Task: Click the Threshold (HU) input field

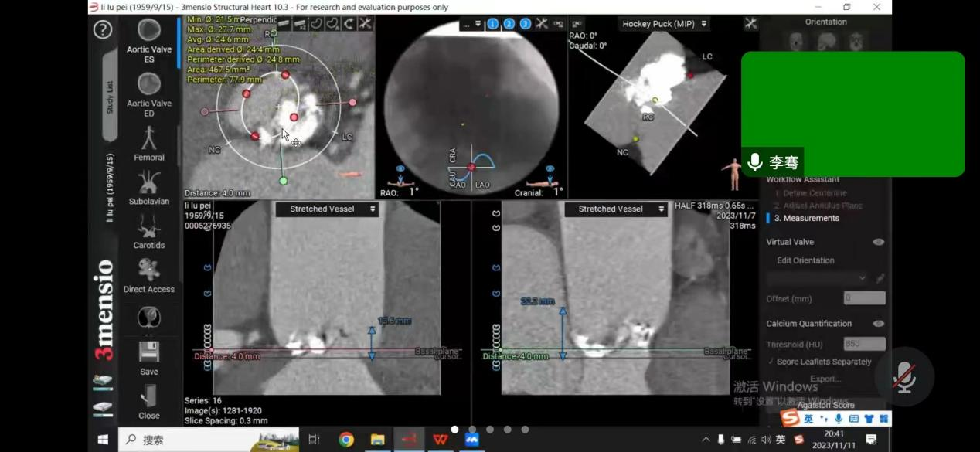Action: (864, 345)
